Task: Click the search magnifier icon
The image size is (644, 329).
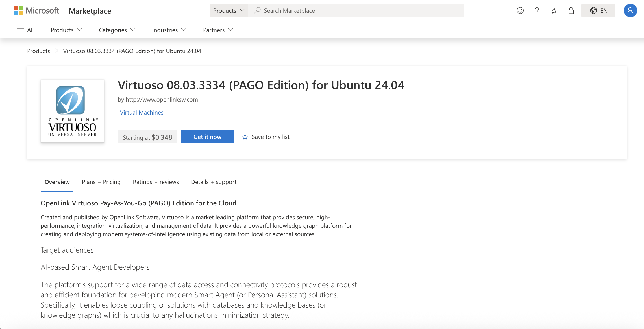Action: (257, 10)
